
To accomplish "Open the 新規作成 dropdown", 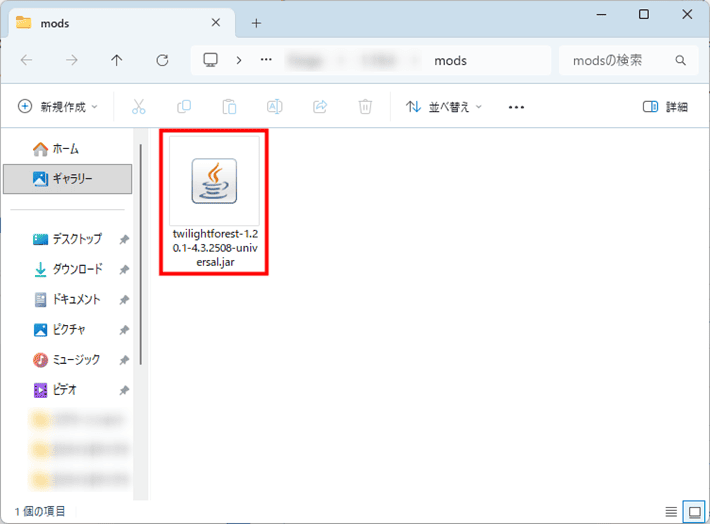I will click(58, 107).
